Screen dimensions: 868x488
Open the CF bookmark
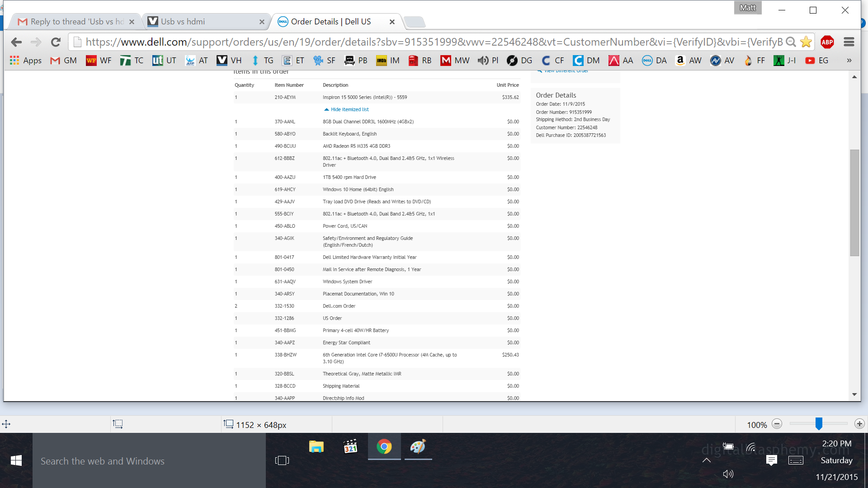[x=552, y=61]
